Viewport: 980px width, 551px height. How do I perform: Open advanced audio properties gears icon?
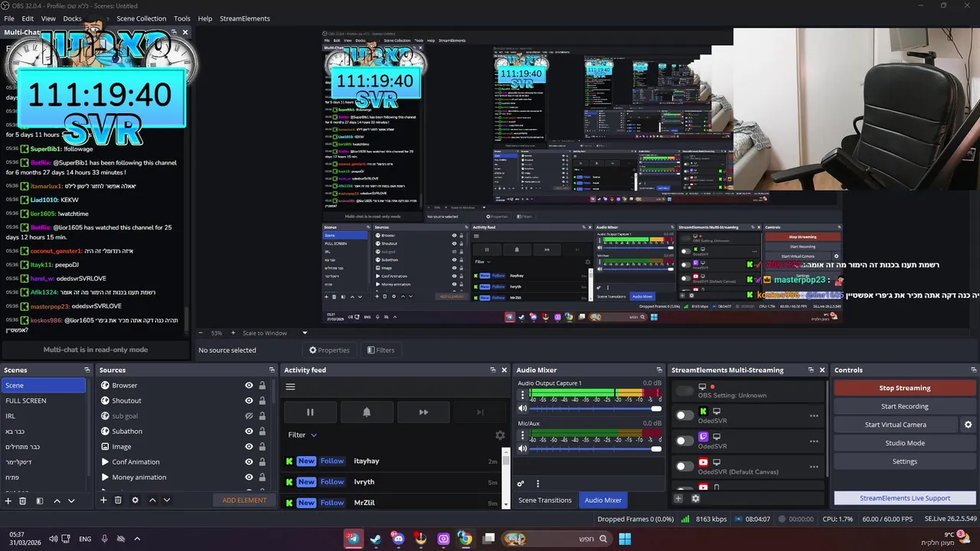[x=521, y=484]
